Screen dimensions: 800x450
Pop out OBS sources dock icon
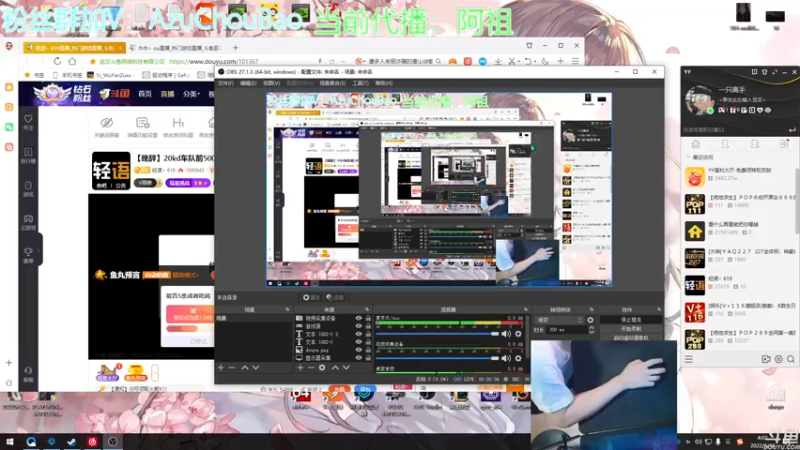click(367, 310)
